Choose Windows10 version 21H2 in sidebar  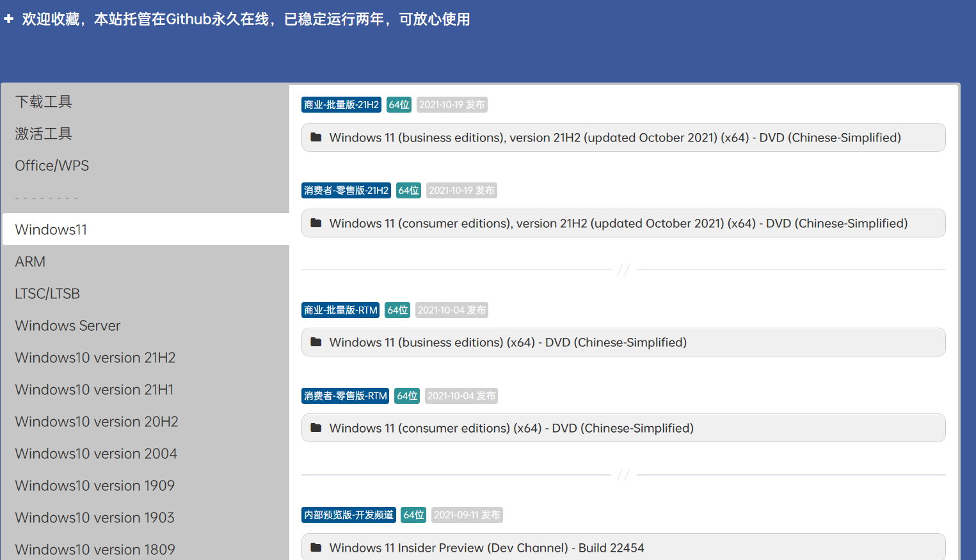(95, 358)
